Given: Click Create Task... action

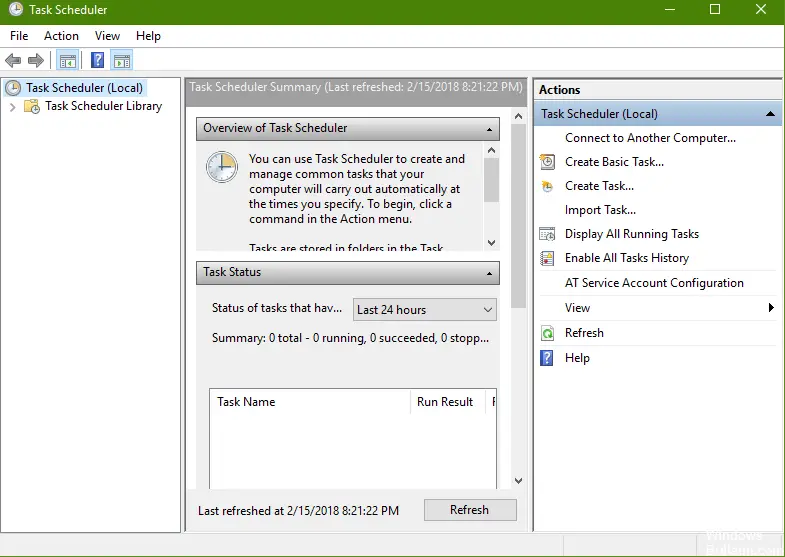Looking at the screenshot, I should [x=599, y=186].
